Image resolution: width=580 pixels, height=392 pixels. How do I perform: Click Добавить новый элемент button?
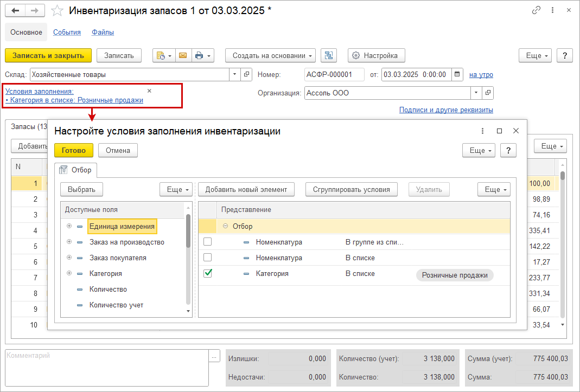point(246,189)
